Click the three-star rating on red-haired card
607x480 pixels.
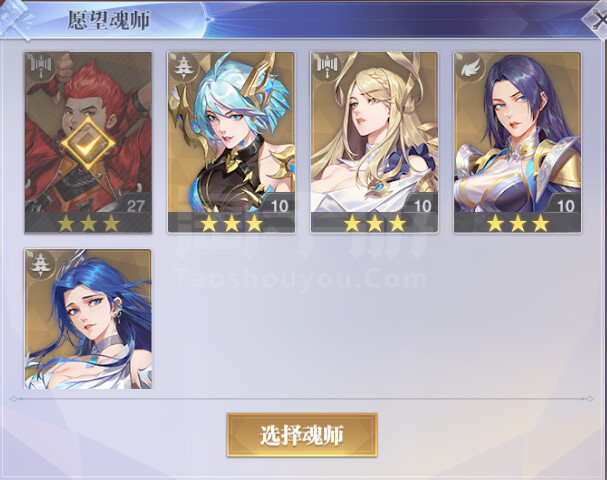[88, 223]
